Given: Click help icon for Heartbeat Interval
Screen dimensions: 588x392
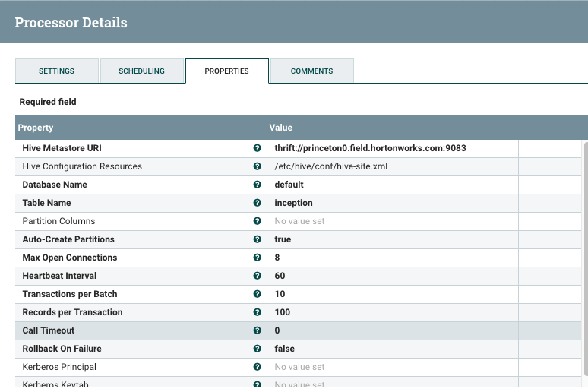Looking at the screenshot, I should [257, 276].
